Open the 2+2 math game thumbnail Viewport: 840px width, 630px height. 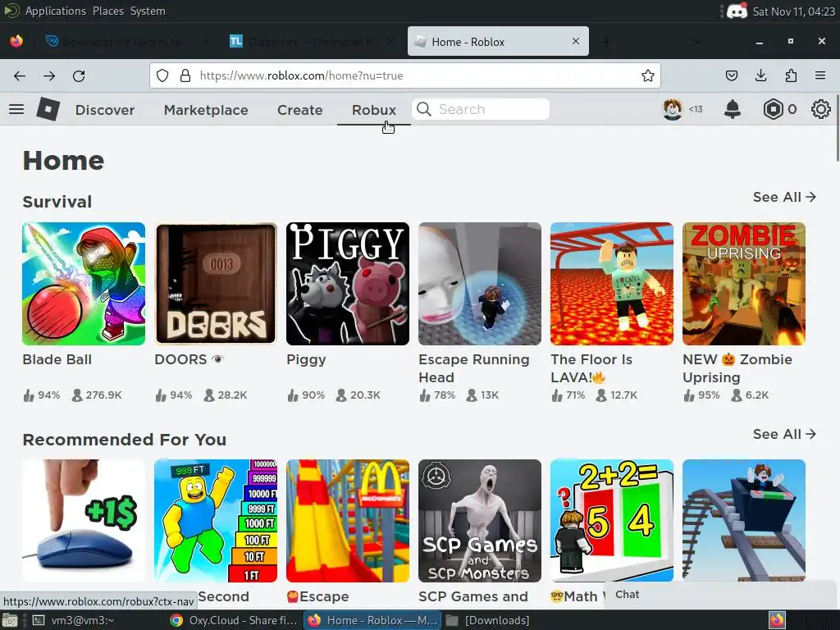(x=612, y=521)
